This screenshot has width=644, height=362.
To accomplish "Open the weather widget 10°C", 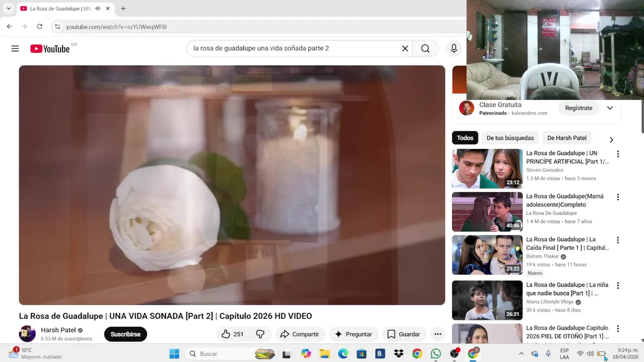I will [x=35, y=353].
